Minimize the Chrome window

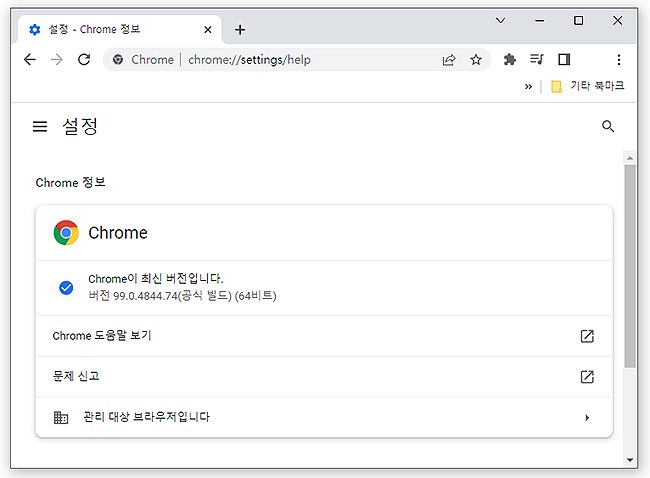pos(539,20)
